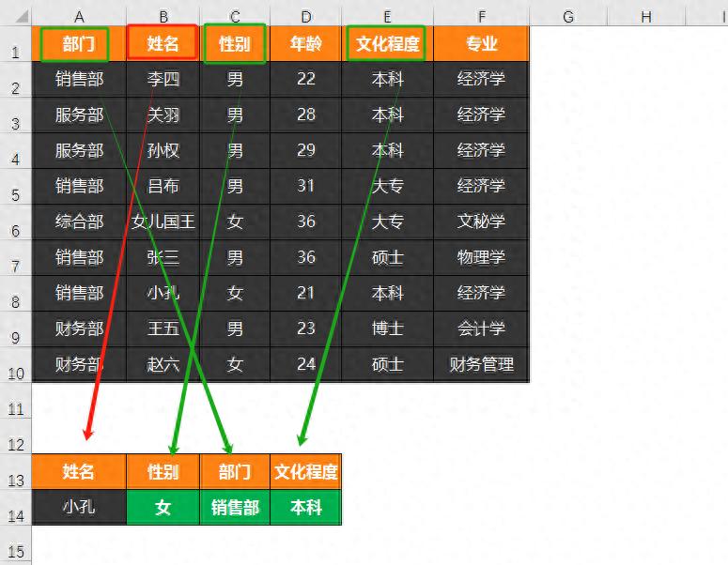Screen dimensions: 728x565
Task: Select row 1 header
Action: point(16,43)
